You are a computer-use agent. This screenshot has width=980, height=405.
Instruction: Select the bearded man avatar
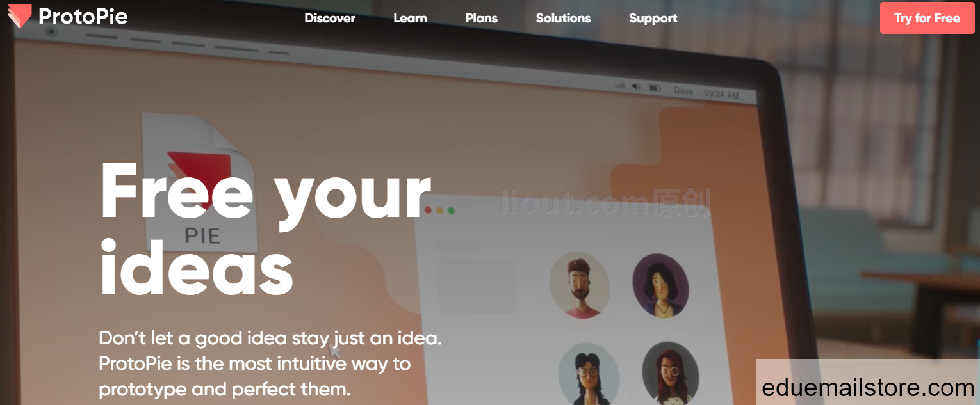pos(580,285)
